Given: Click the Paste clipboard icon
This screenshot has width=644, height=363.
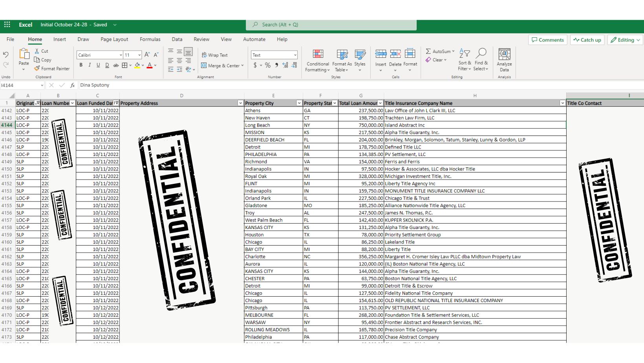Looking at the screenshot, I should tap(24, 54).
